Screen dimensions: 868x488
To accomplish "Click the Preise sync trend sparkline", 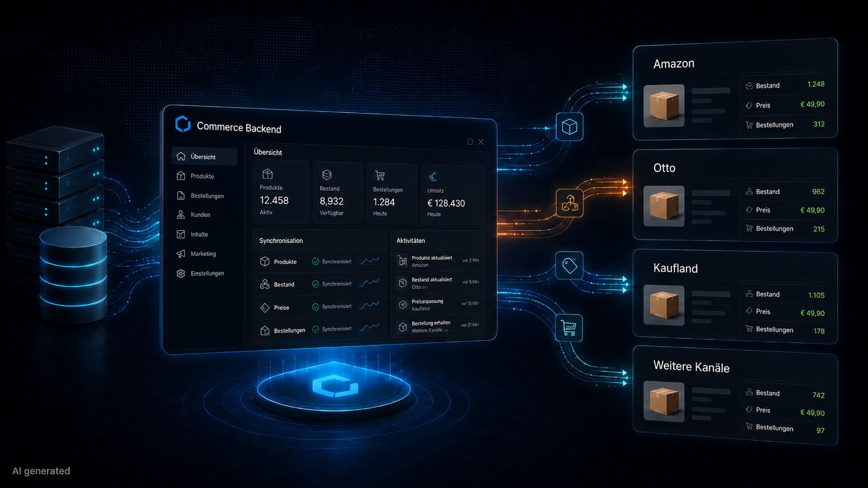I will (369, 305).
